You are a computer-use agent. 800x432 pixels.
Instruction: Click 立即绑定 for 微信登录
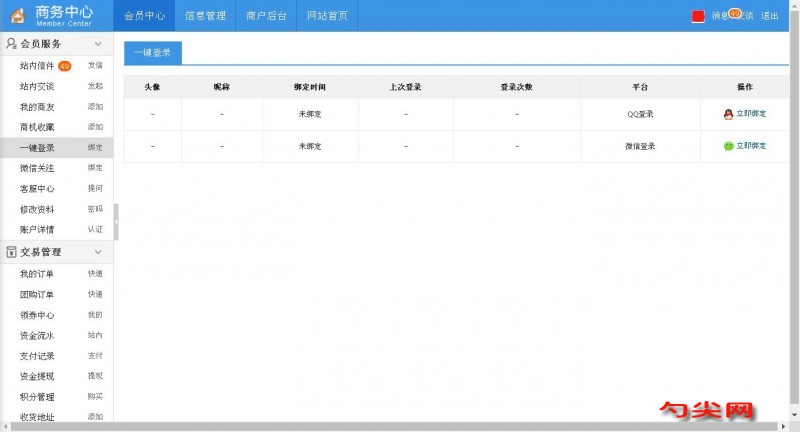[751, 146]
